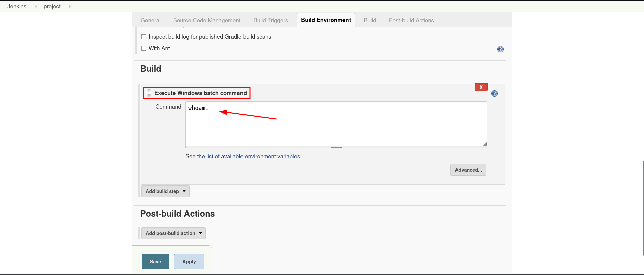Open help for Execute Windows batch command

pyautogui.click(x=494, y=94)
